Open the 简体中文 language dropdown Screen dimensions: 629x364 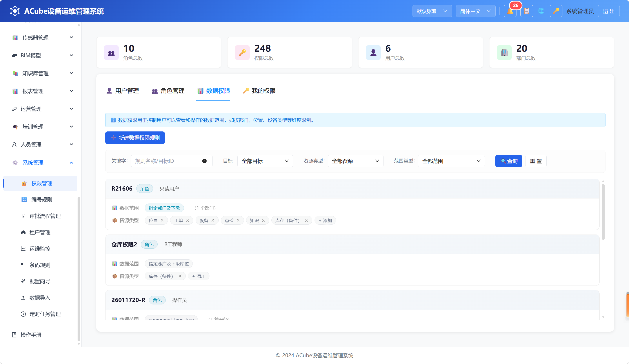click(476, 11)
